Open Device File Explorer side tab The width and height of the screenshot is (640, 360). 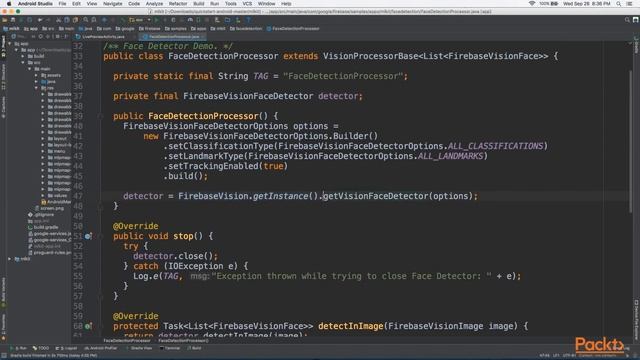(636, 320)
